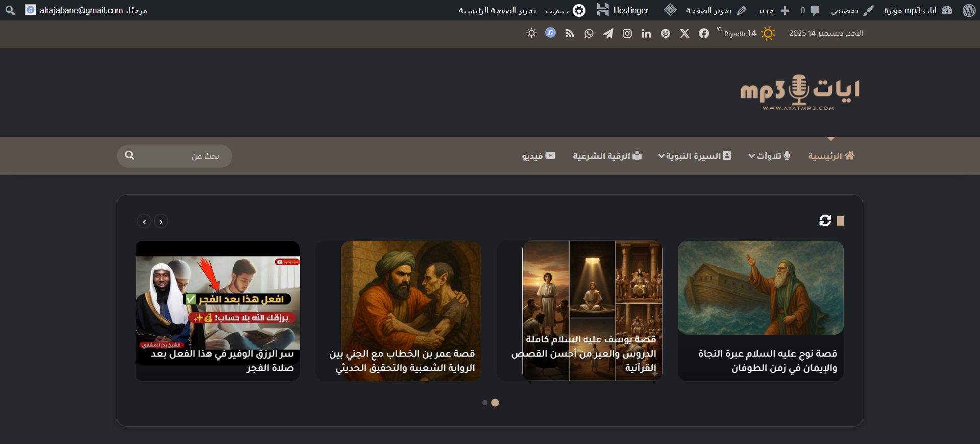
Task: Click the search magnifier button in navbar
Action: [x=130, y=155]
